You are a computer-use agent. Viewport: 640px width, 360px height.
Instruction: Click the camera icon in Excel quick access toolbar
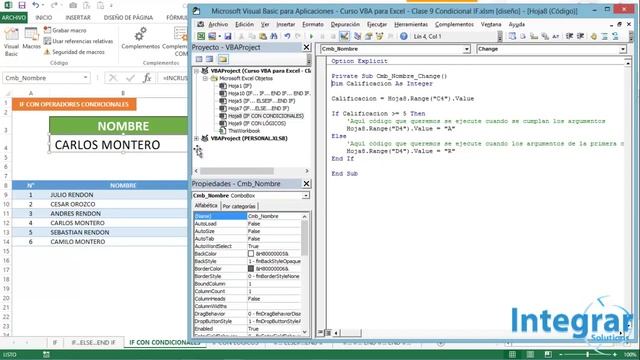[x=73, y=5]
